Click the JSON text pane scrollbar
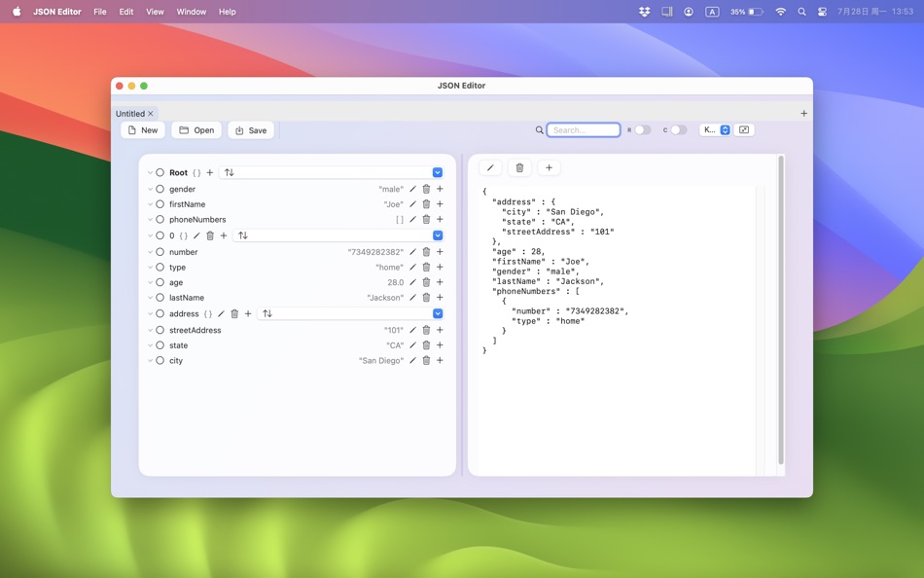 tap(781, 310)
